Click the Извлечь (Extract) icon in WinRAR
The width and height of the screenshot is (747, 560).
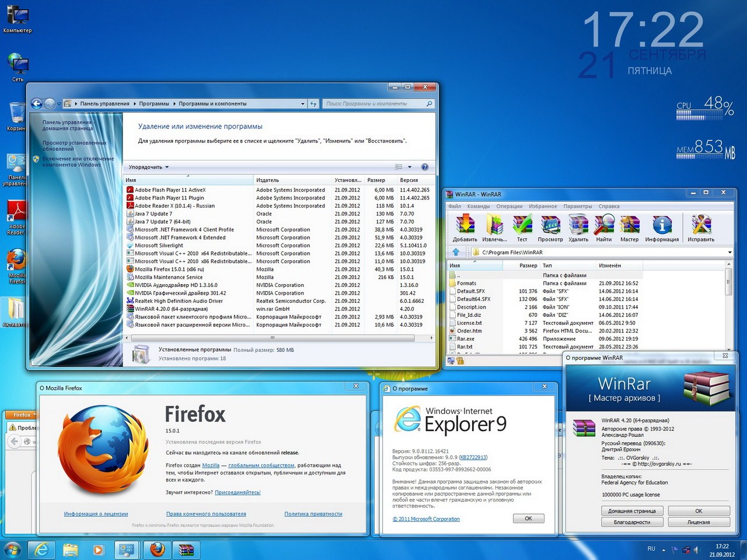(x=494, y=228)
